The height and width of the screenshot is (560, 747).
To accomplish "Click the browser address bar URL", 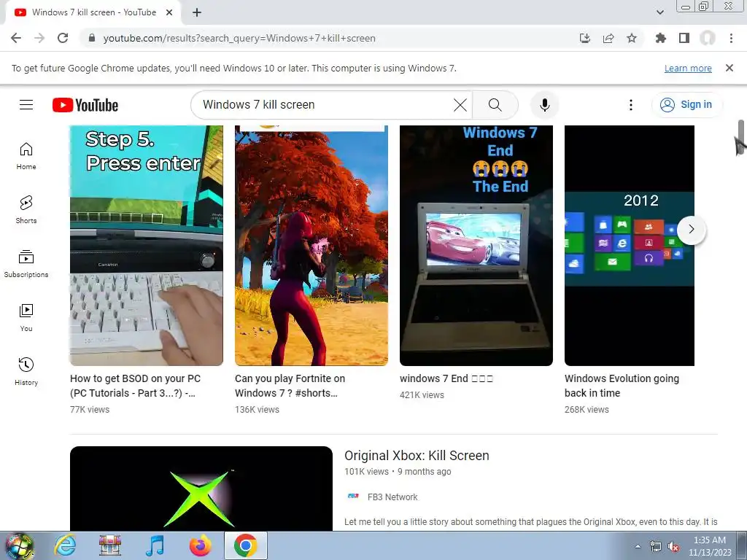I will (239, 38).
